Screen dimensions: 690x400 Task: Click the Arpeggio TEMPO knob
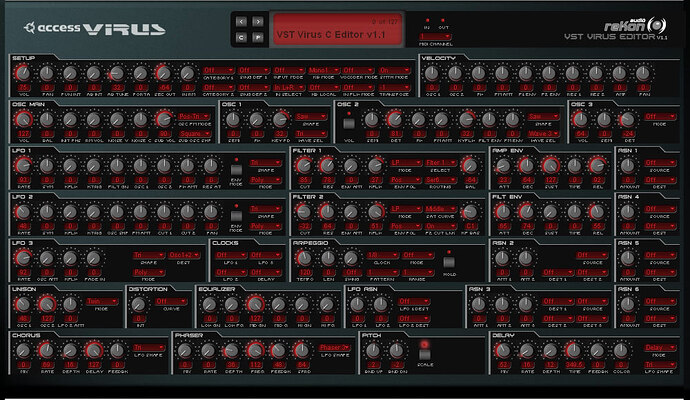[304, 258]
